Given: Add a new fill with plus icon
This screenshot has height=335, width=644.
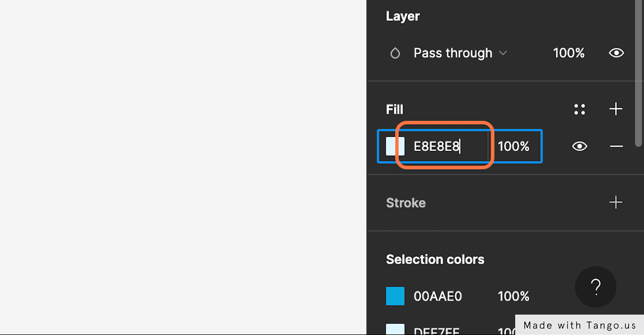Looking at the screenshot, I should pos(616,110).
